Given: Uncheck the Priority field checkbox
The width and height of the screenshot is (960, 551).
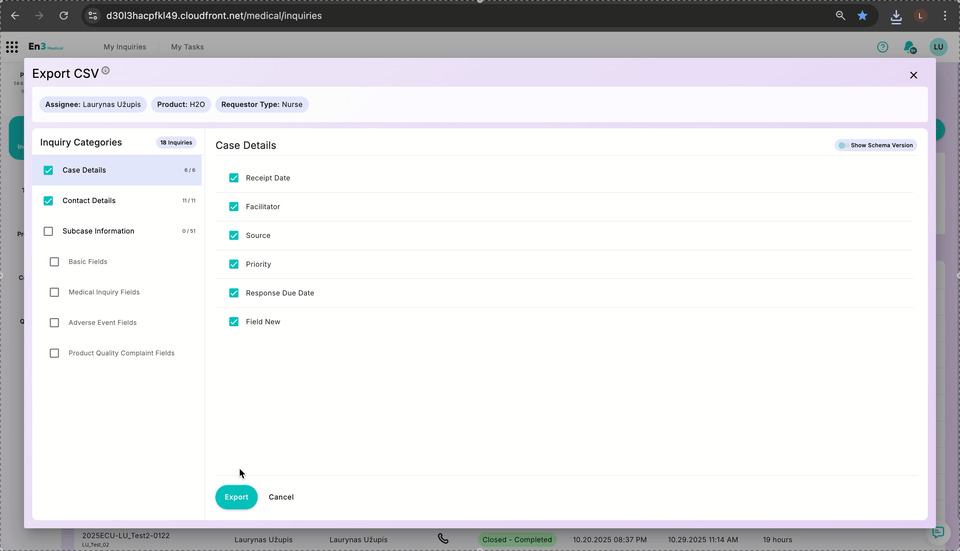Looking at the screenshot, I should pyautogui.click(x=234, y=264).
